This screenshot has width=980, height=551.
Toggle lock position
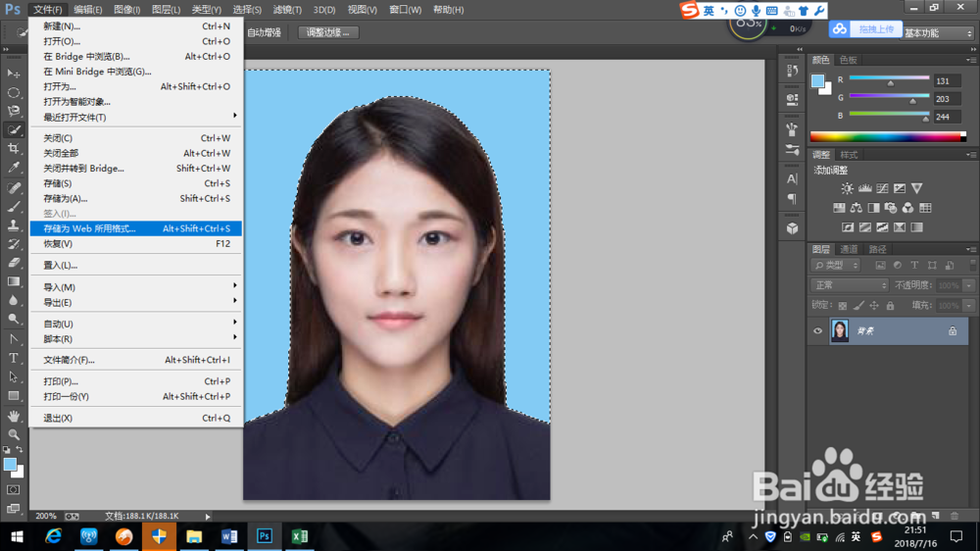tap(874, 306)
